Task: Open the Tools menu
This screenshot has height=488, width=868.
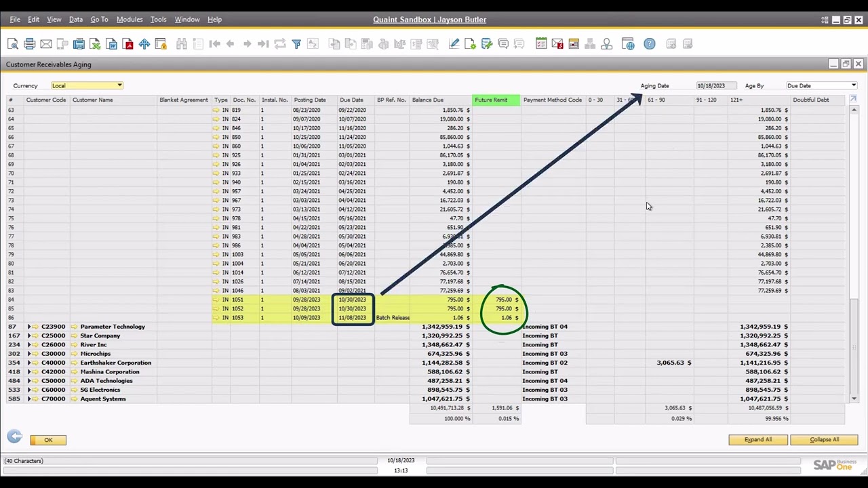Action: 158,20
